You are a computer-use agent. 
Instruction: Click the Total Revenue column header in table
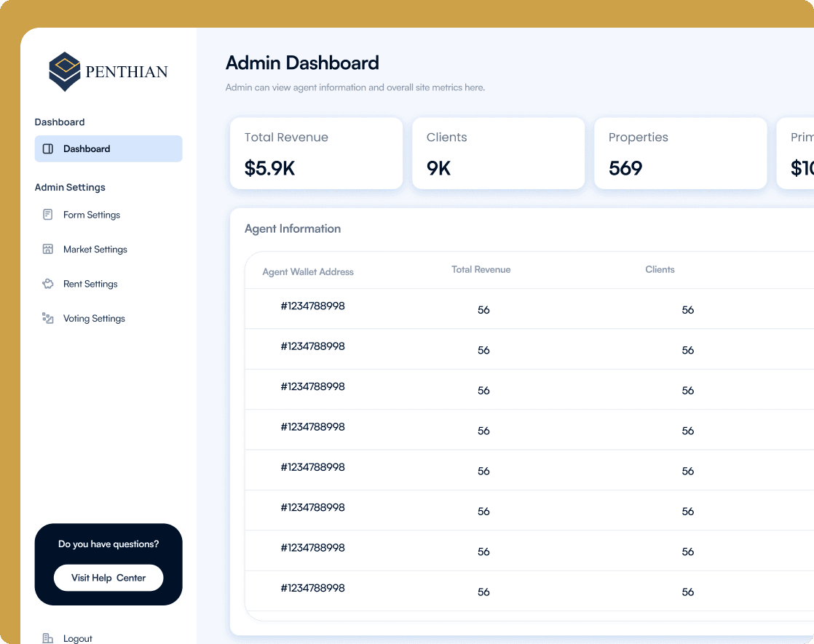pos(481,270)
